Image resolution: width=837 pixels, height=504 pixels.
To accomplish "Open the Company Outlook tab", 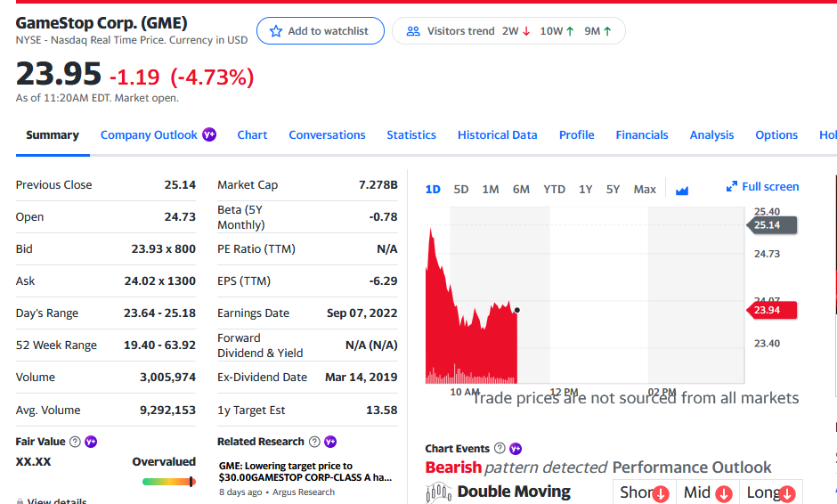I will [x=149, y=135].
